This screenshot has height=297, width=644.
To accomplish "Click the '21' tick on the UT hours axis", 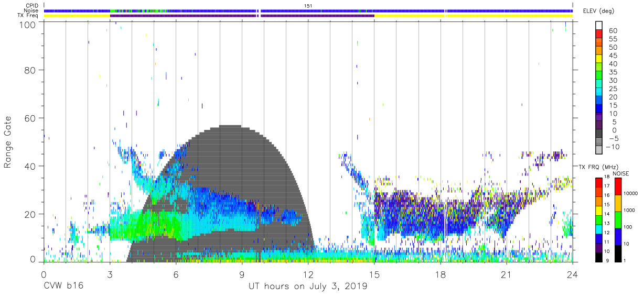I will coord(507,274).
